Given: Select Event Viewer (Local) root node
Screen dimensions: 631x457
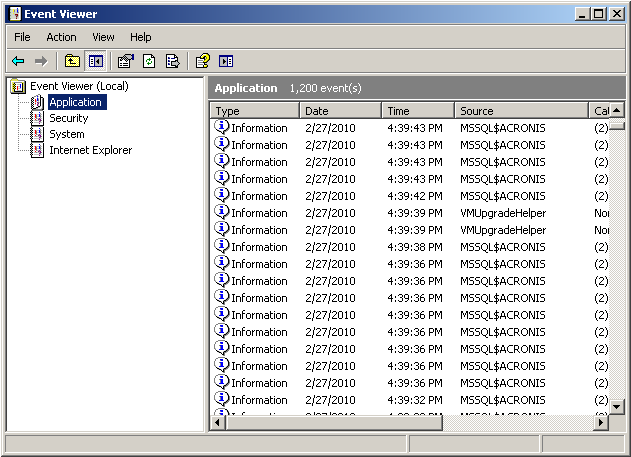Looking at the screenshot, I should click(78, 86).
